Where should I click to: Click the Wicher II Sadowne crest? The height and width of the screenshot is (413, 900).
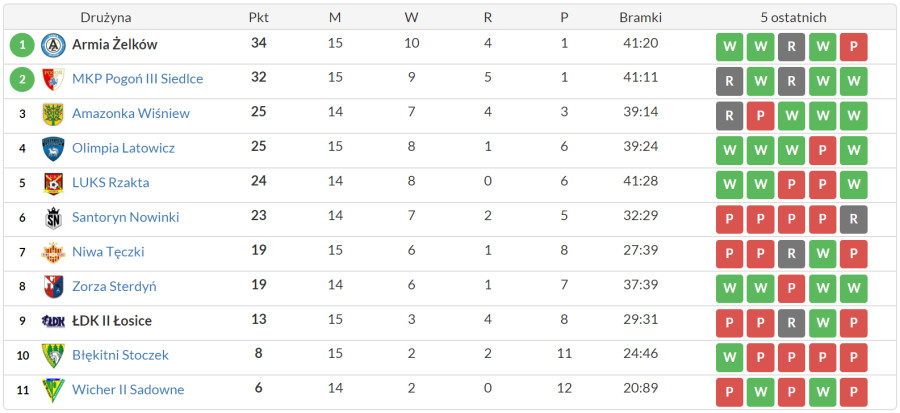tap(53, 390)
